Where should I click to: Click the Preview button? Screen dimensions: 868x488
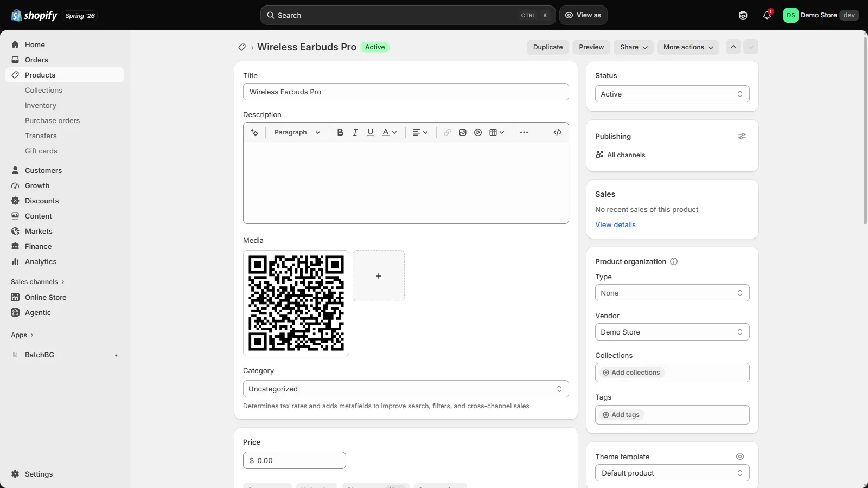tap(591, 47)
